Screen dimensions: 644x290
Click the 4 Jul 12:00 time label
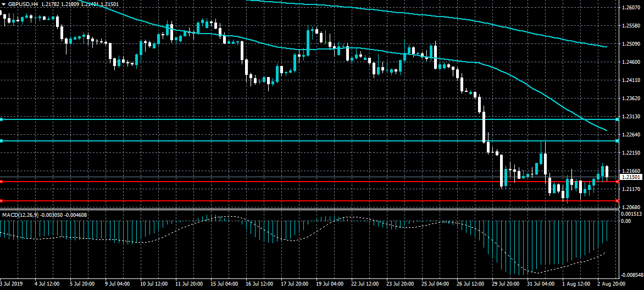click(47, 284)
